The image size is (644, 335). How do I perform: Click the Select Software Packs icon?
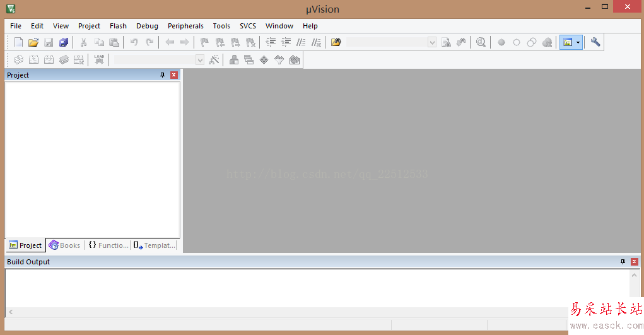(279, 59)
